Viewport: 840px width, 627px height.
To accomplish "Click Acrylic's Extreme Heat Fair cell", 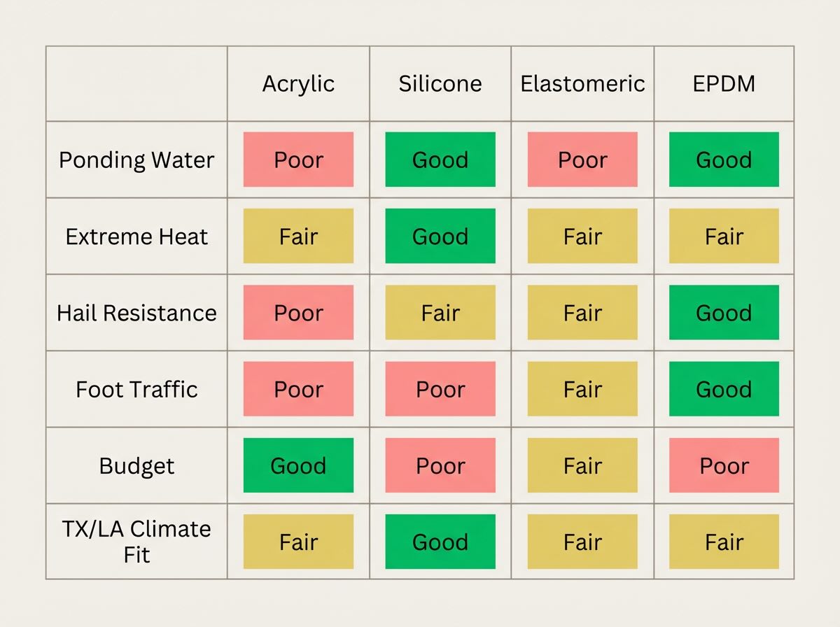I will [298, 237].
